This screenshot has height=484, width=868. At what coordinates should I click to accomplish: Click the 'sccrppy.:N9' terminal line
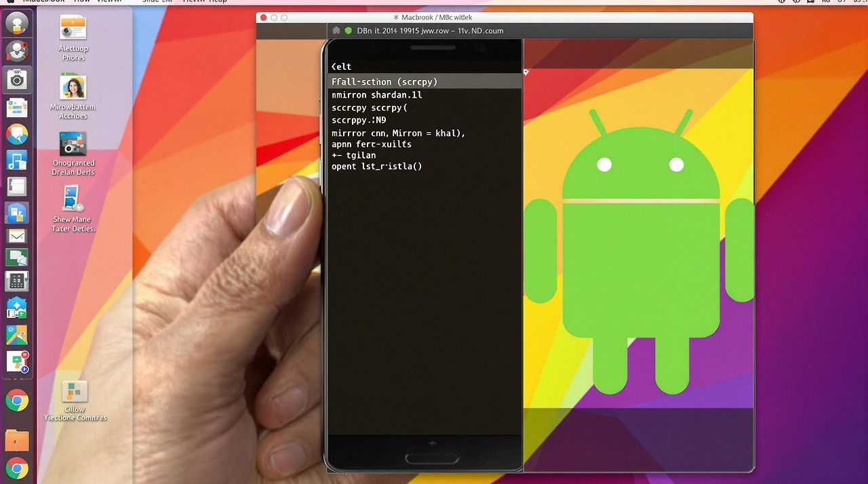pyautogui.click(x=359, y=120)
